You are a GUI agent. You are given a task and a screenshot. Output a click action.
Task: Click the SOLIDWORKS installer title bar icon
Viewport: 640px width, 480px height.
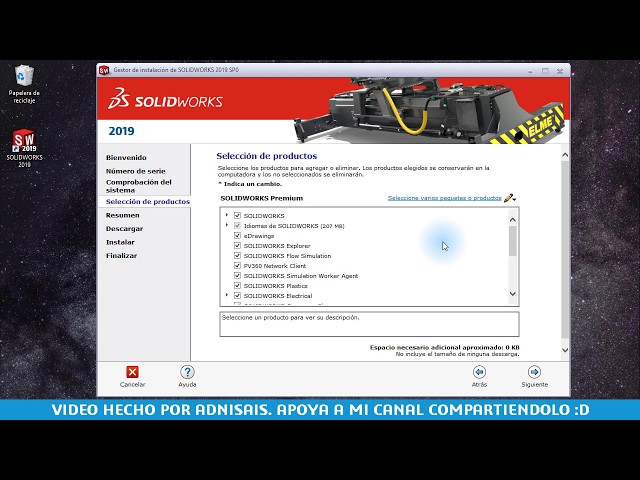click(104, 70)
